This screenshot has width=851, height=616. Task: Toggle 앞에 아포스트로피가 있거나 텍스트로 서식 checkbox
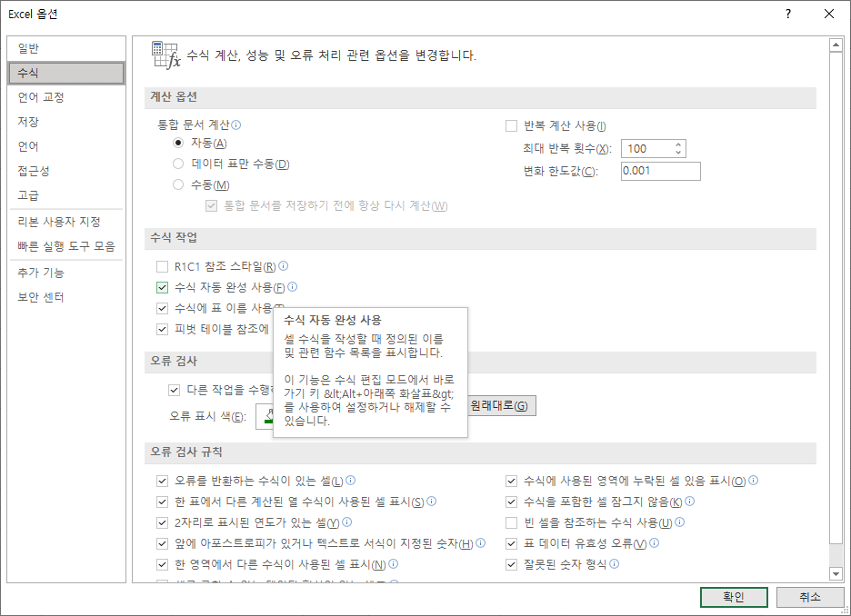point(162,543)
